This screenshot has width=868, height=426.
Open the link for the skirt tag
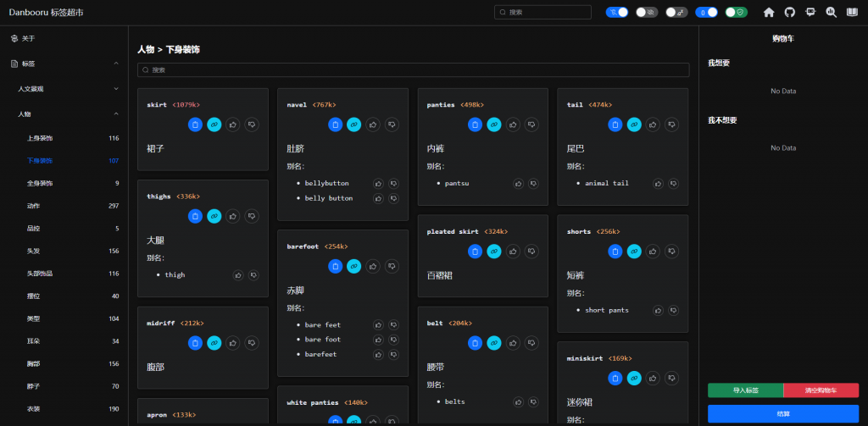[214, 124]
